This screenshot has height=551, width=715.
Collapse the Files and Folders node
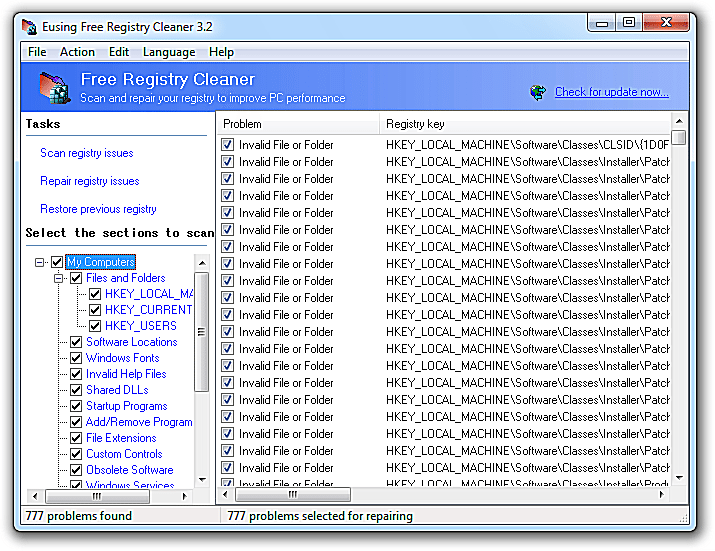point(59,278)
